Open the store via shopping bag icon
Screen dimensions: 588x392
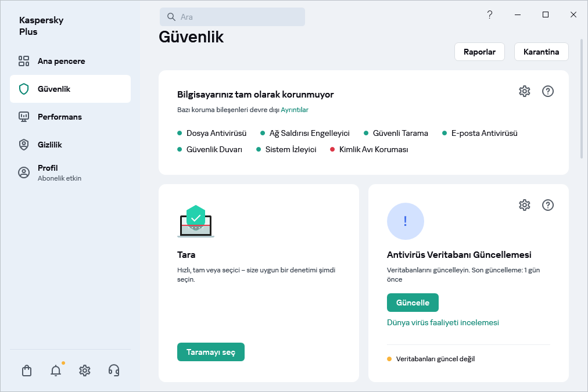tap(26, 370)
